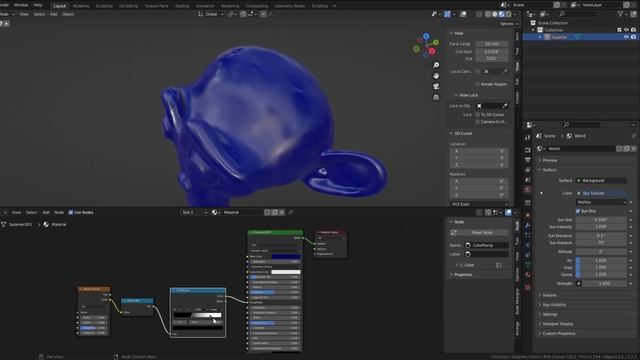The image size is (640, 360).
Task: Open the Modifiers wrench tab icon
Action: click(x=528, y=225)
